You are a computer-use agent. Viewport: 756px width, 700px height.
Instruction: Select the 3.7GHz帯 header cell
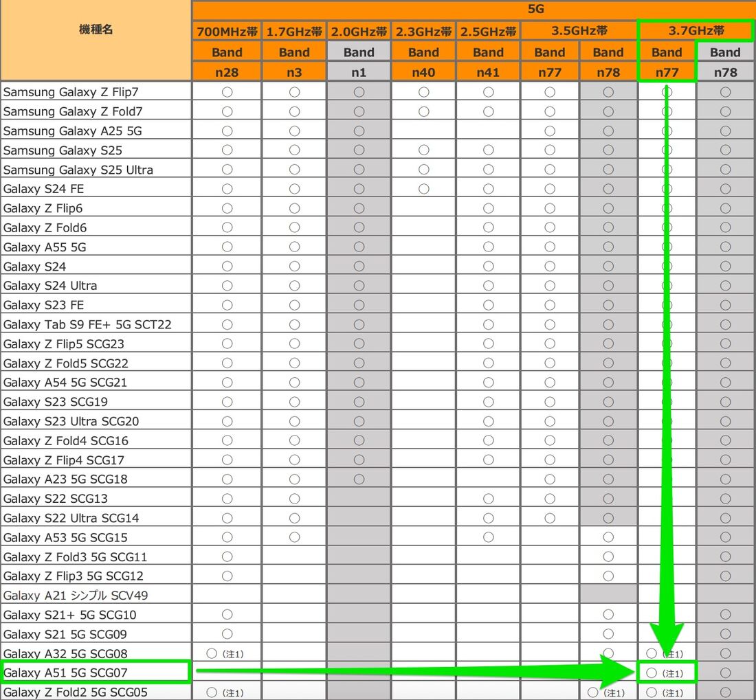696,31
